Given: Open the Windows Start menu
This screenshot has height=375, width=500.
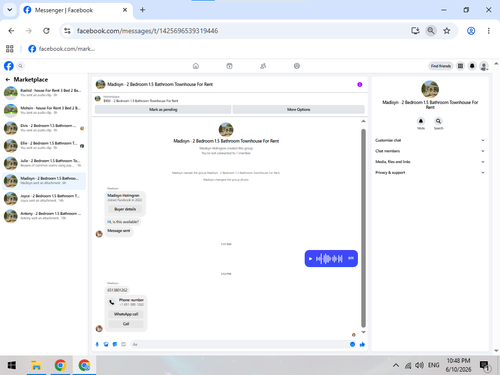Looking at the screenshot, I should point(12,365).
